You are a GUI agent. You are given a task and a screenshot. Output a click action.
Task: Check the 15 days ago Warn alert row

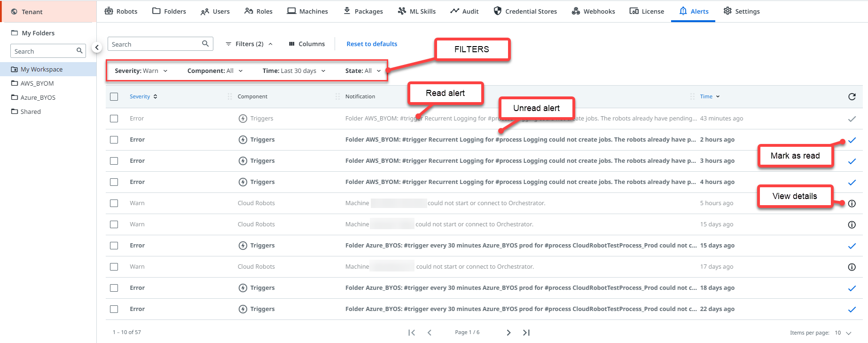pos(114,224)
